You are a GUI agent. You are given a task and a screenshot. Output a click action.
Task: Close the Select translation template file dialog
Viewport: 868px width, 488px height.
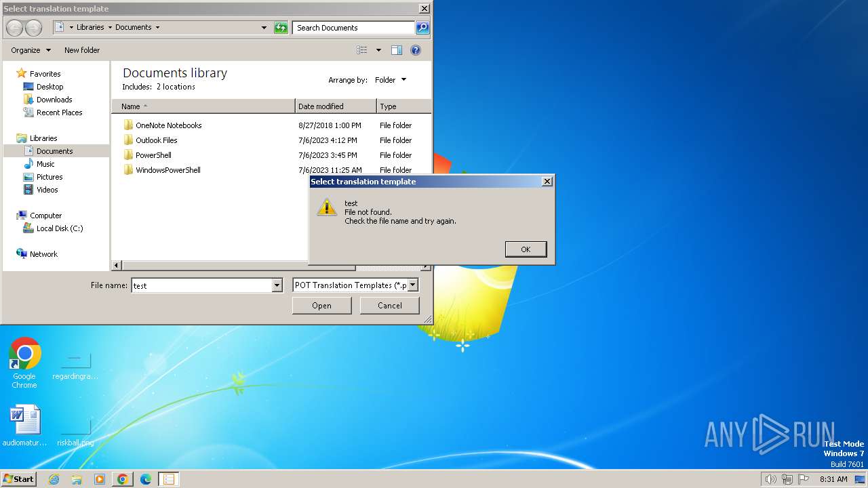[x=424, y=9]
